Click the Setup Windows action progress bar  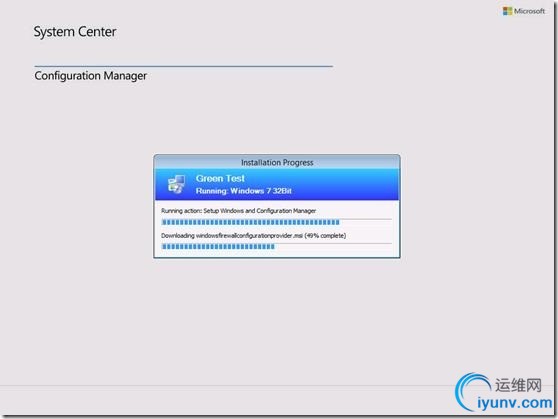(277, 222)
